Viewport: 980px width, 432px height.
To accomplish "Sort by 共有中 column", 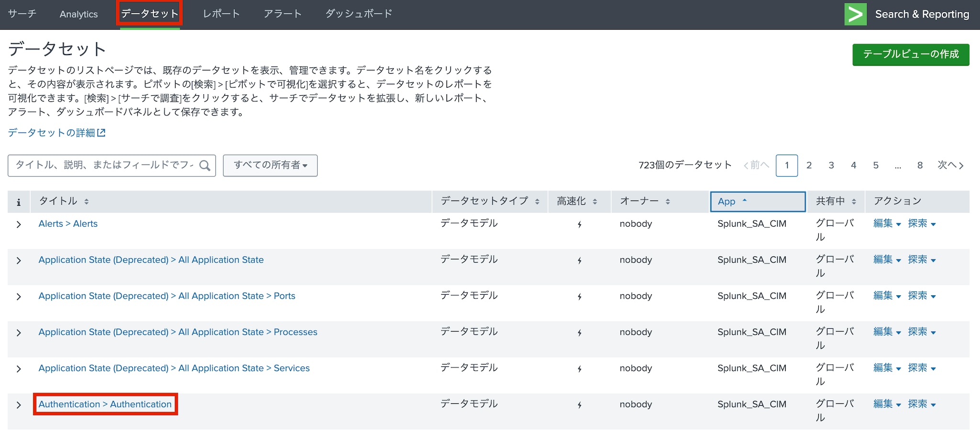I will [x=836, y=201].
